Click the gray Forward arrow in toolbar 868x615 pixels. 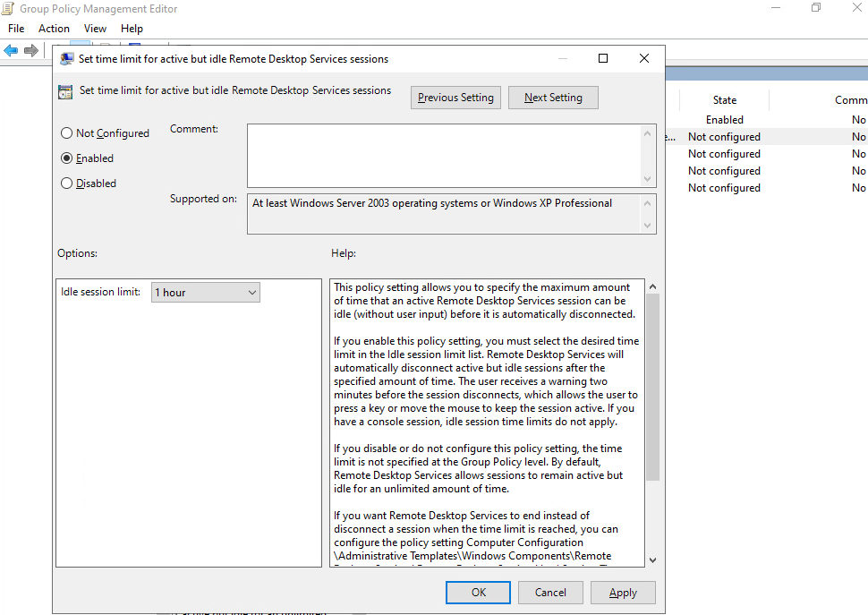point(31,51)
